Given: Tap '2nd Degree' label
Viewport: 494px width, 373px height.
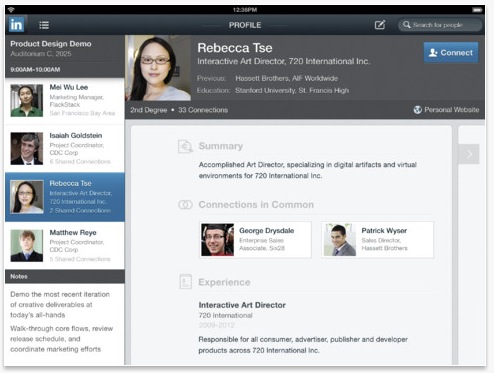Looking at the screenshot, I should [149, 110].
